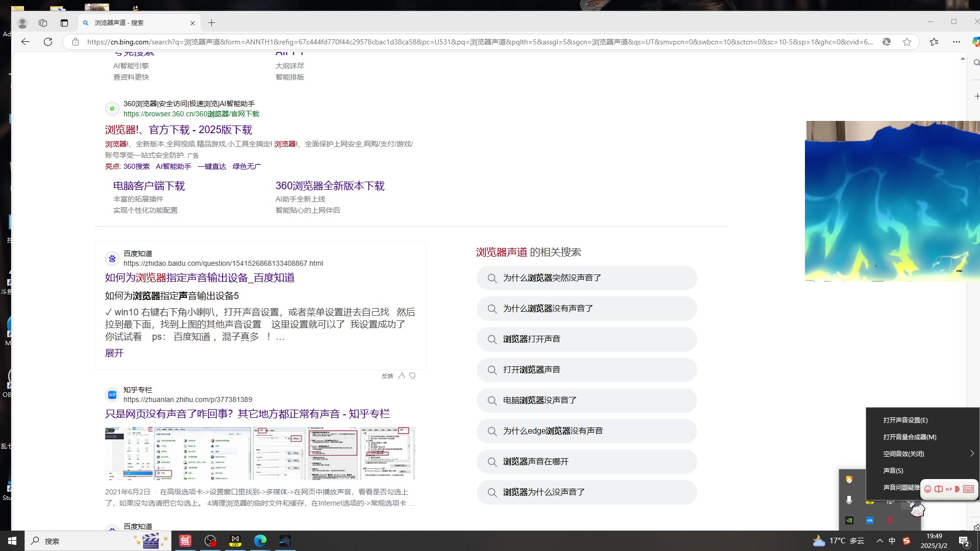Select 打开音量合成器(M) in context menu

point(923,437)
